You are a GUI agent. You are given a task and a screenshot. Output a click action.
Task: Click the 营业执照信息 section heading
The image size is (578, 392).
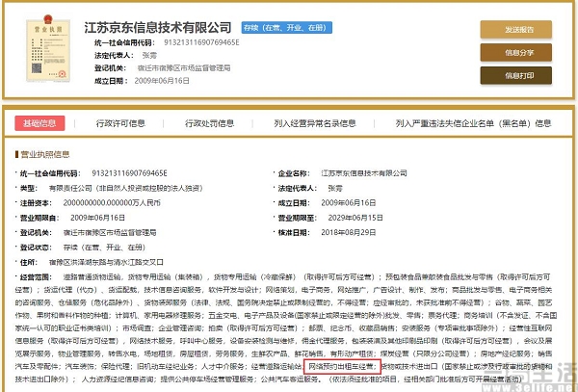45,154
